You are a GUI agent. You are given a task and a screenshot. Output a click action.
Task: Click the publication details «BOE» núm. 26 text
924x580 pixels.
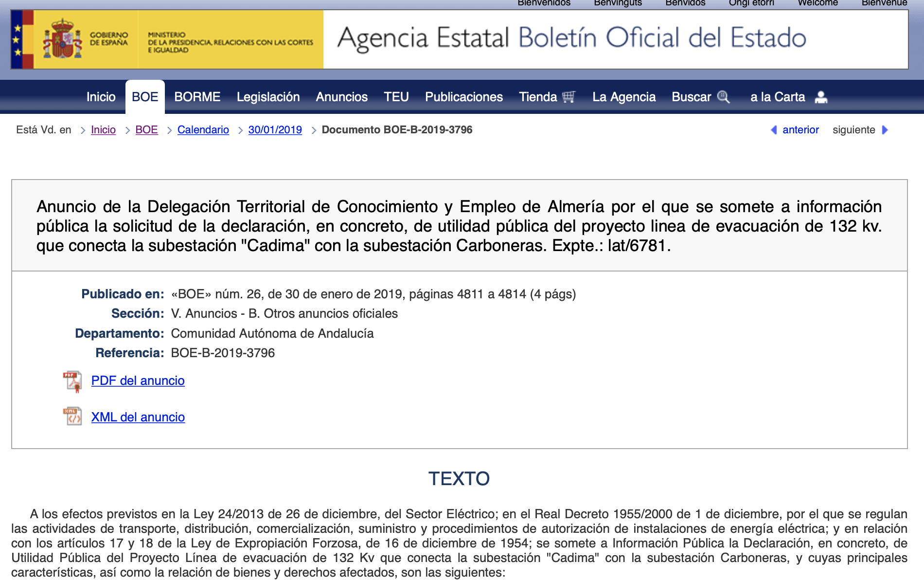coord(373,294)
